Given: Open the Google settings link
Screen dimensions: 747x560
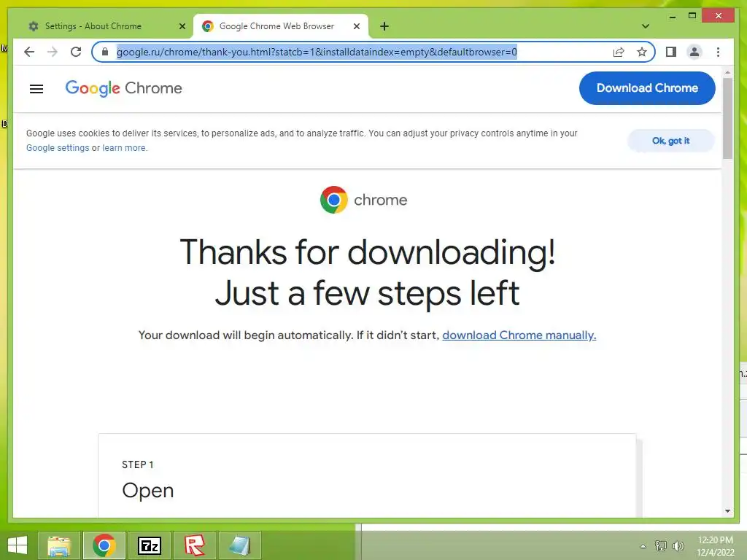Looking at the screenshot, I should [58, 148].
